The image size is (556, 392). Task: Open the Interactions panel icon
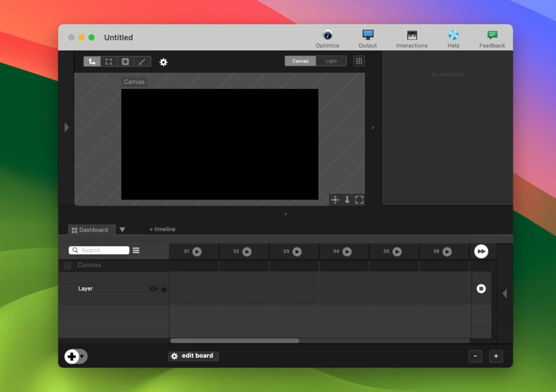411,37
